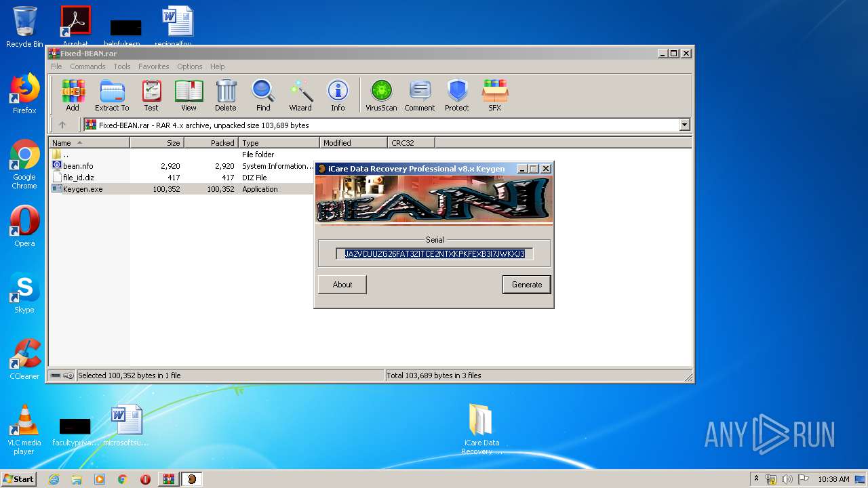The height and width of the screenshot is (488, 868).
Task: Open Acrobat desktop shortcut
Action: tap(76, 26)
